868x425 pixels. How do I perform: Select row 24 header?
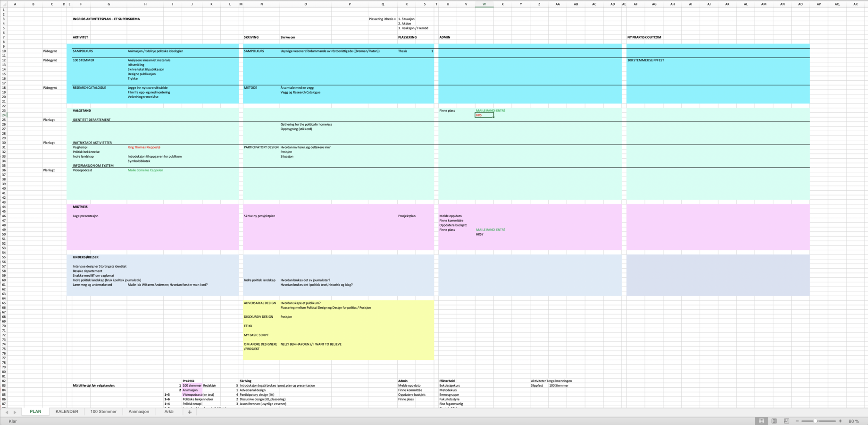(4, 115)
